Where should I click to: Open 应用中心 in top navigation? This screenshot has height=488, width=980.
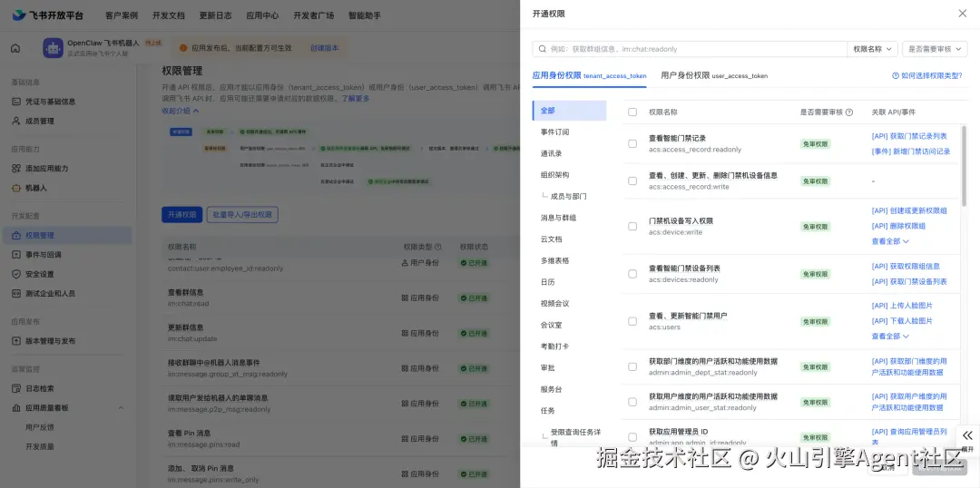click(x=262, y=15)
